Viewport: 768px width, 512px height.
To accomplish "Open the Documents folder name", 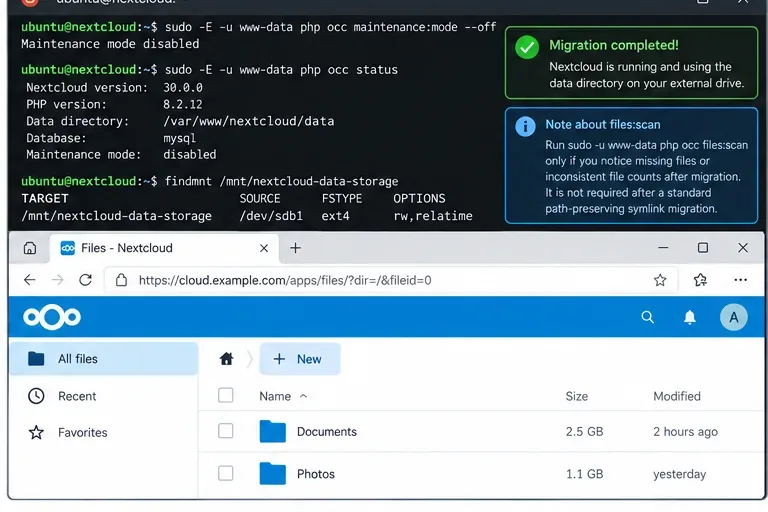I will 327,432.
